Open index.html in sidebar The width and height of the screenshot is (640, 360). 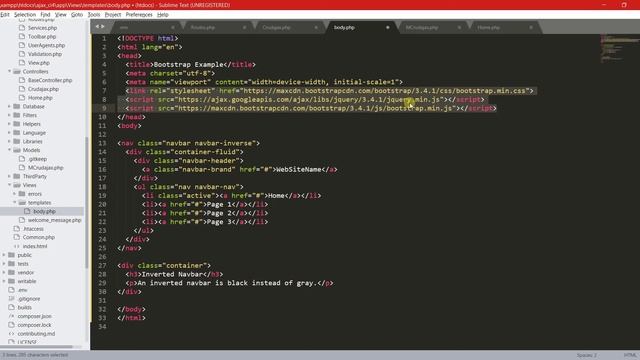[x=35, y=246]
